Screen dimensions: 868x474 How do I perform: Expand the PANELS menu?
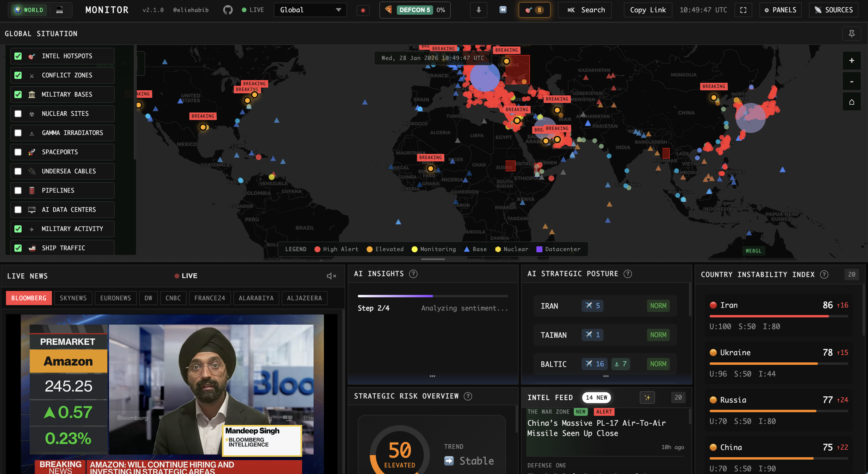tap(780, 10)
